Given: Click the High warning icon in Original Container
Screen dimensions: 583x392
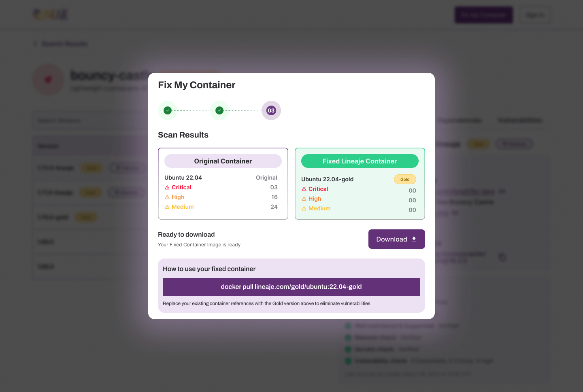Looking at the screenshot, I should (167, 197).
